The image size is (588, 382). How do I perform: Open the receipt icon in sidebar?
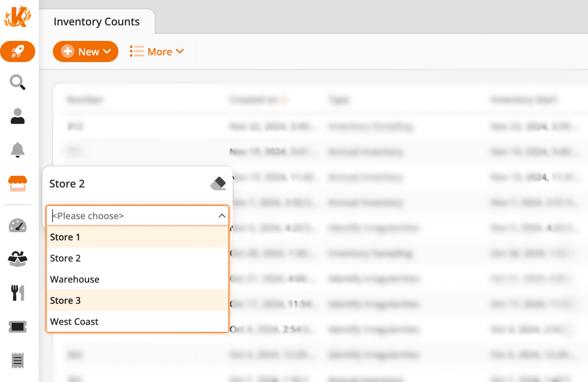[18, 360]
